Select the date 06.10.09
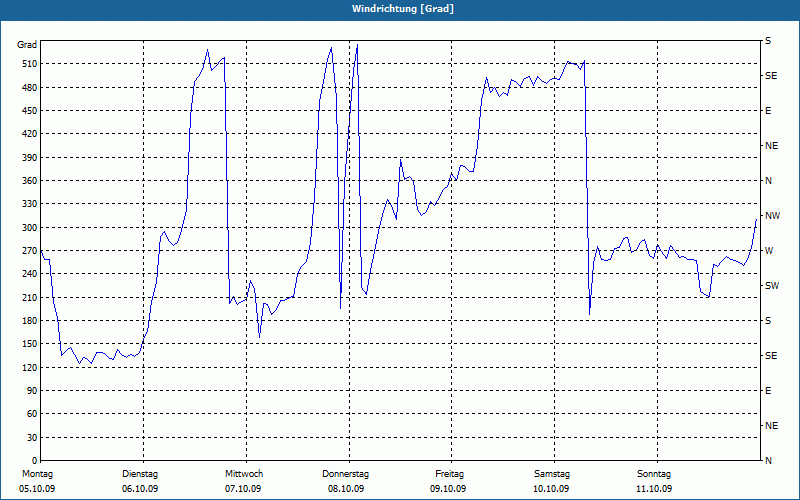800x500 pixels. pyautogui.click(x=140, y=489)
